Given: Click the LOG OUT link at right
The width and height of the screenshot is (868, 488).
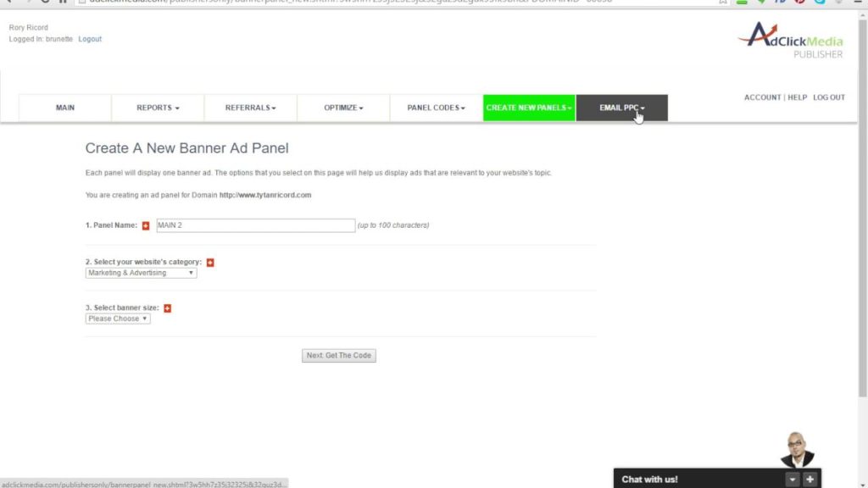Looking at the screenshot, I should [x=829, y=97].
